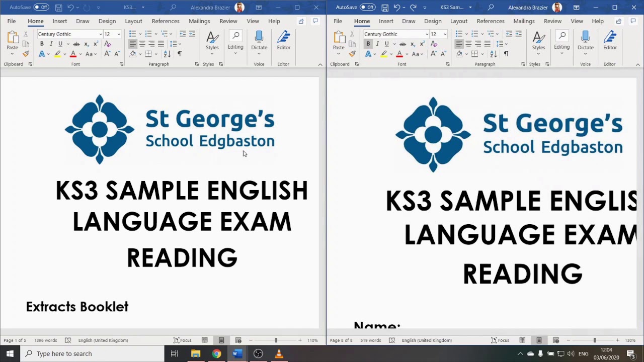Open Design tab in right window
644x362 pixels.
coord(433,21)
